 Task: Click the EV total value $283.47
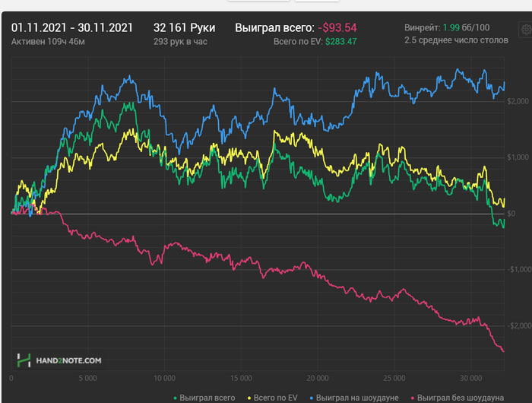coord(341,41)
